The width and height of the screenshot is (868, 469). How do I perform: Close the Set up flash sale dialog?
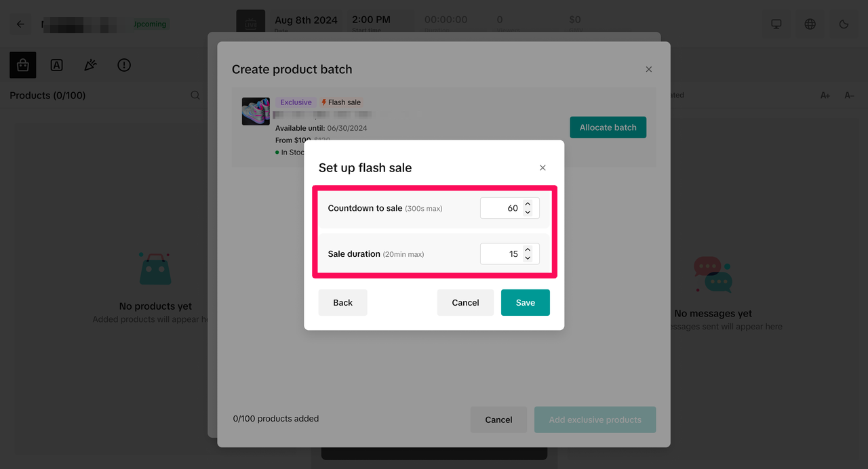(x=542, y=168)
